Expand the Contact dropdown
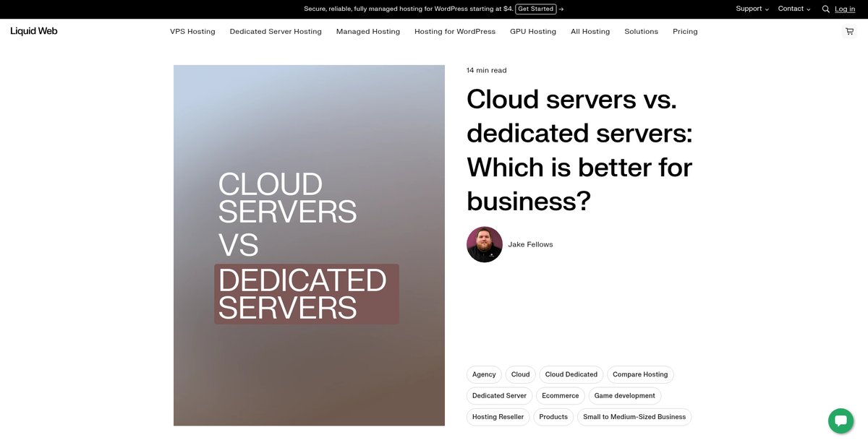868x448 pixels. (x=794, y=9)
